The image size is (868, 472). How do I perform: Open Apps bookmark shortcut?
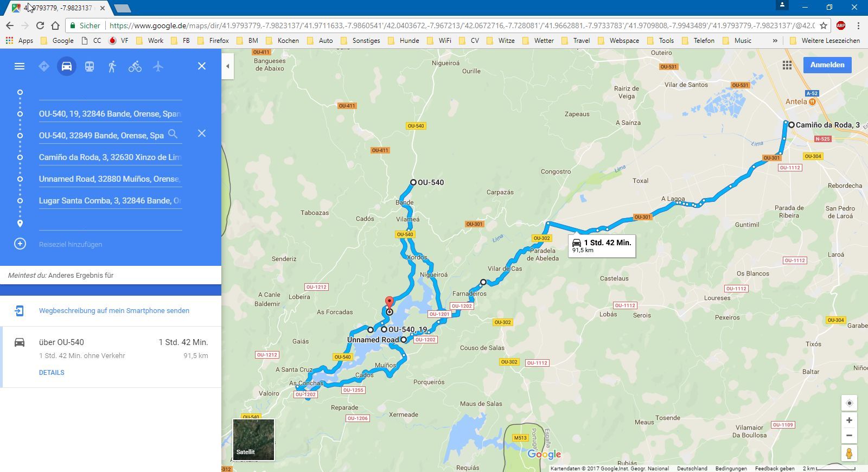click(x=20, y=41)
